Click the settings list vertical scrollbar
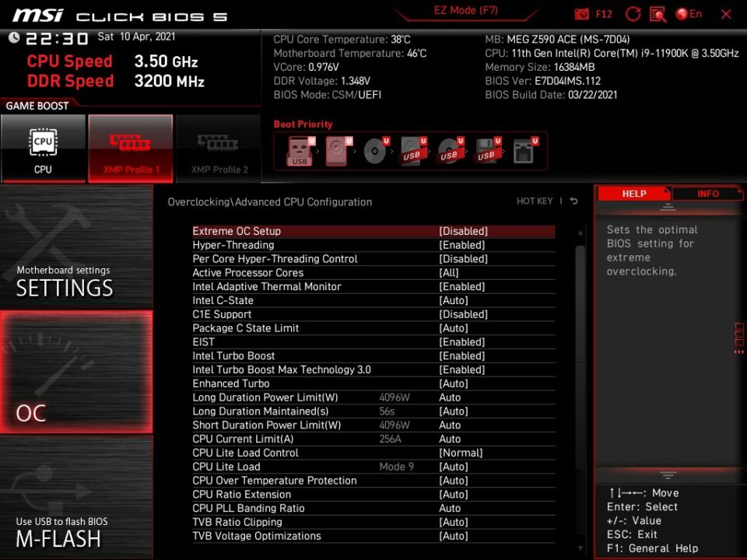 (x=580, y=358)
